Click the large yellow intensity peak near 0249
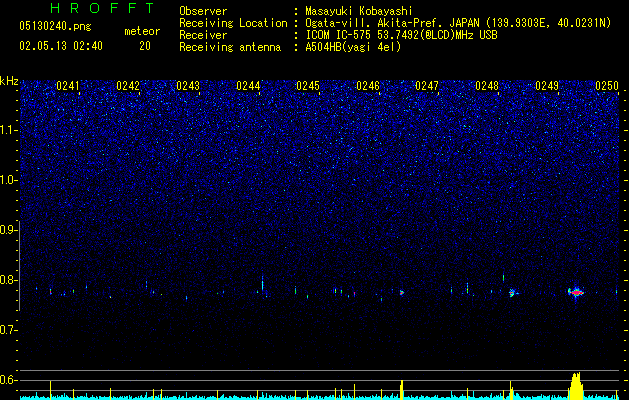 point(576,386)
